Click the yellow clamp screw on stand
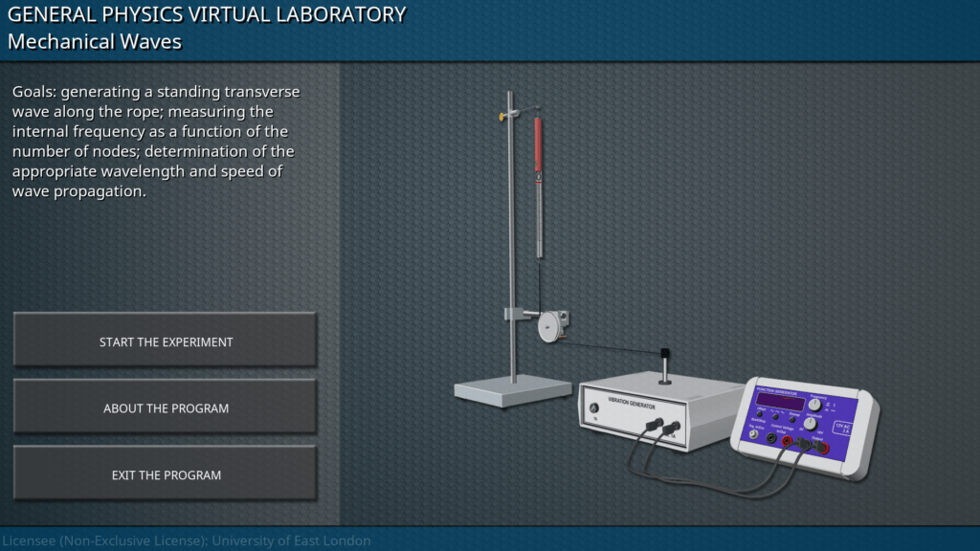 click(501, 118)
